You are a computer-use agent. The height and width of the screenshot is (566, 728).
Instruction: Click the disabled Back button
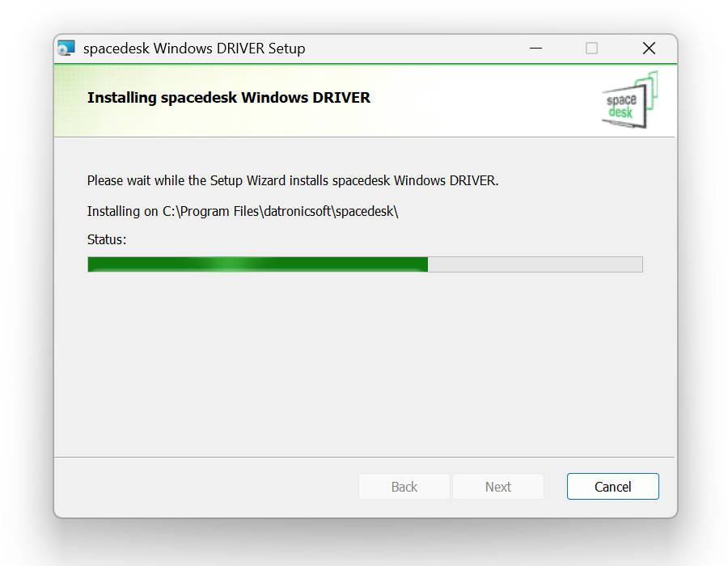click(404, 486)
